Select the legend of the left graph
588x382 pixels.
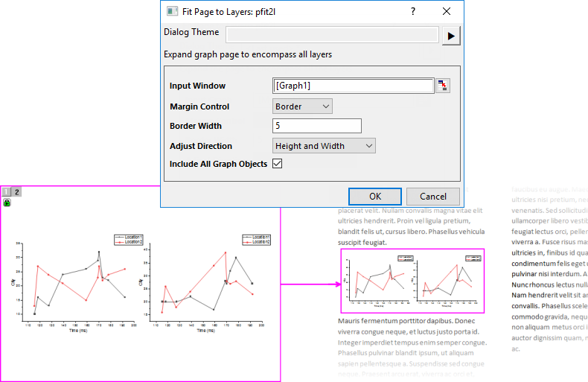[x=128, y=239]
